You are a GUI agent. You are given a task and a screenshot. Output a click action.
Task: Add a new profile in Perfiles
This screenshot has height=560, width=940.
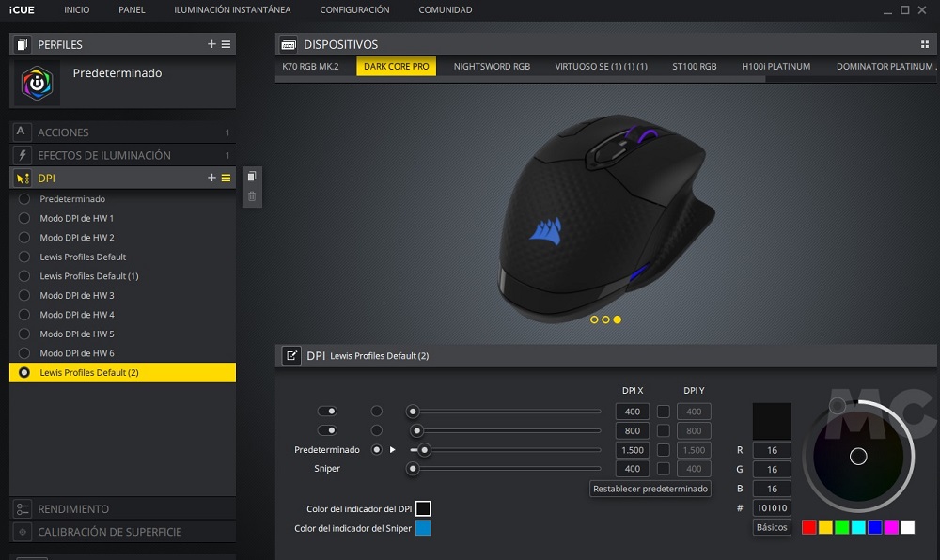(211, 44)
